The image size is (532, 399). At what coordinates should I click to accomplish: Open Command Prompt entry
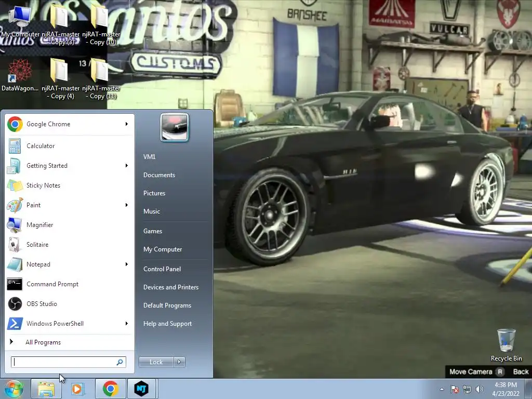coord(69,284)
